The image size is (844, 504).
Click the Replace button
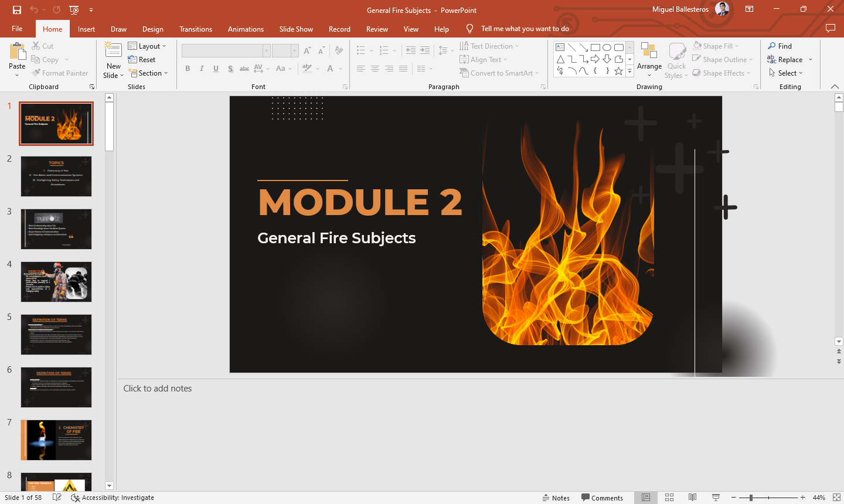tap(785, 60)
